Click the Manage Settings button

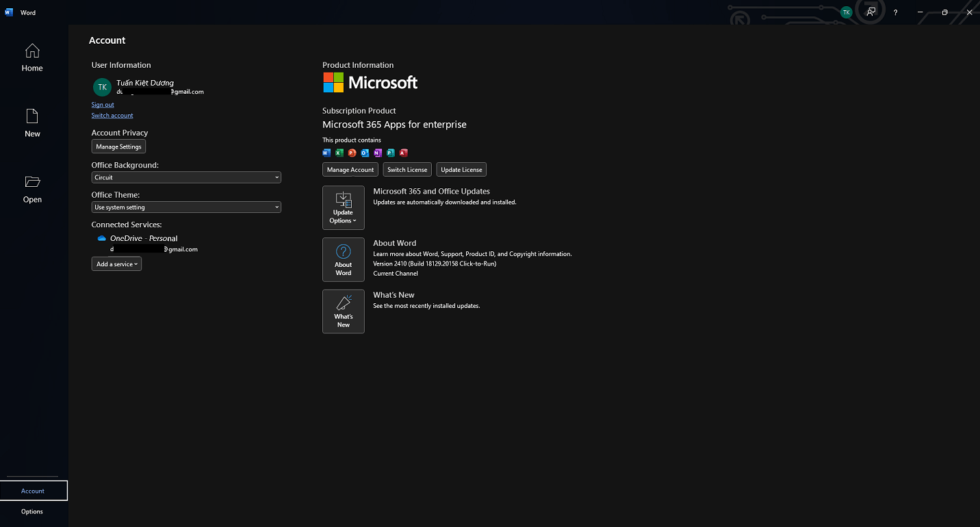(x=119, y=146)
